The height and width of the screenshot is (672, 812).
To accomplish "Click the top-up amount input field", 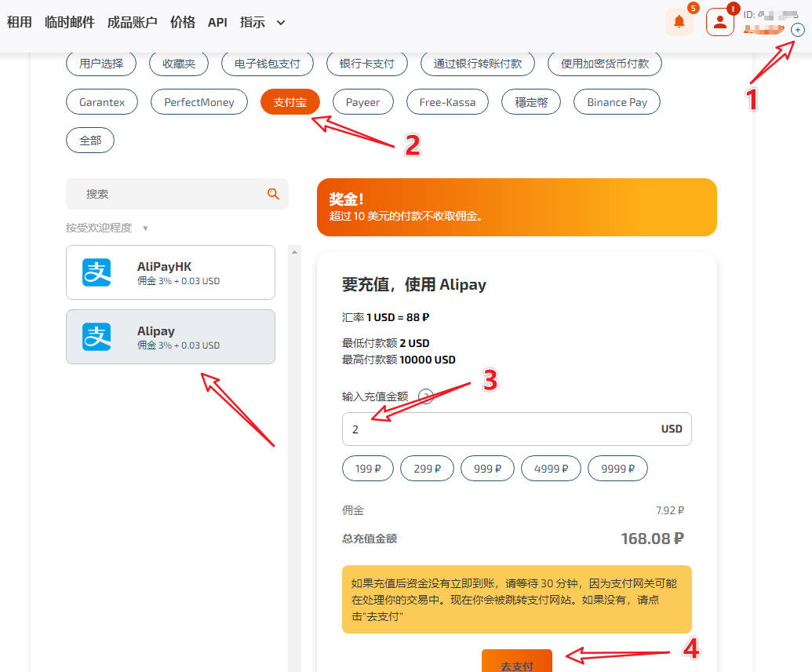I will tap(517, 429).
